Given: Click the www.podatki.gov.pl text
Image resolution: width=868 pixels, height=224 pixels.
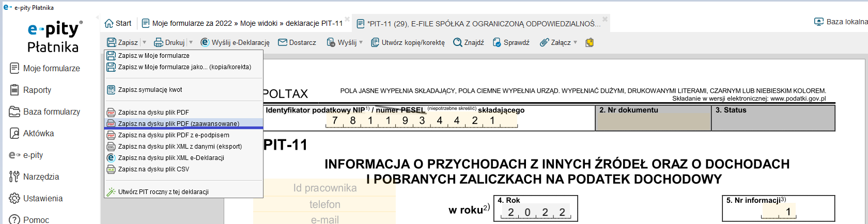Looking at the screenshot, I should point(798,99).
